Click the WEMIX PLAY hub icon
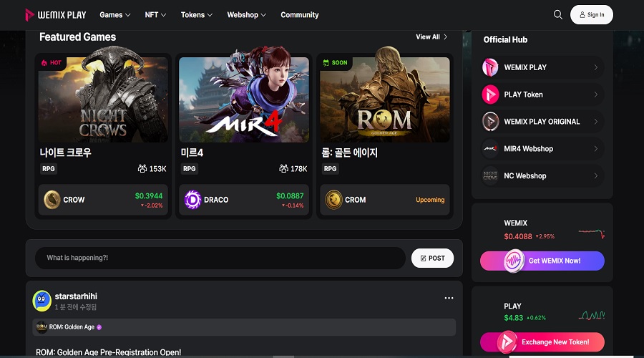This screenshot has height=358, width=644. pyautogui.click(x=490, y=67)
